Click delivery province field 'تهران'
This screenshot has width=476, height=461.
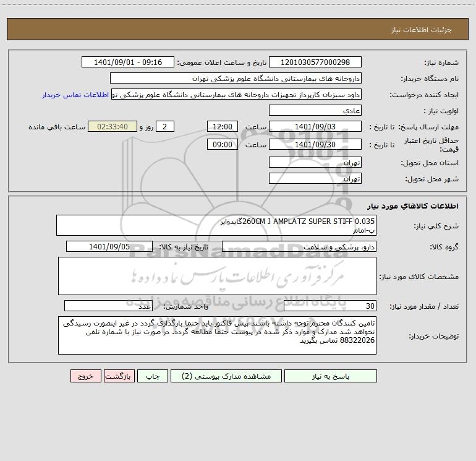315,162
